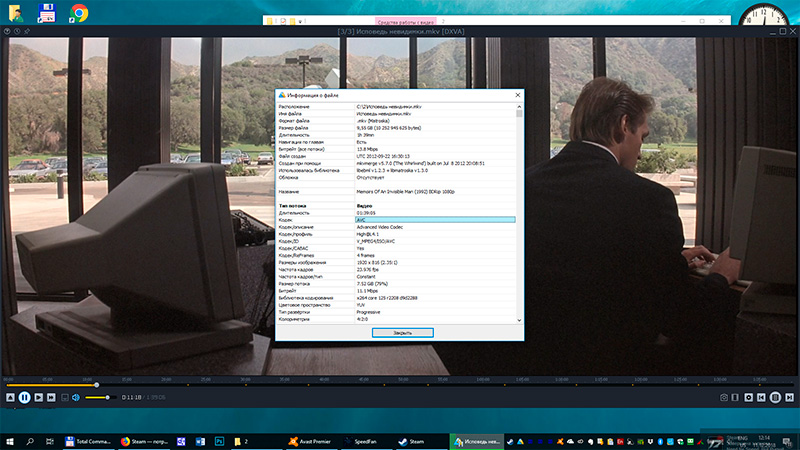
Task: Close the Информация о файле dialog with X
Action: 517,95
